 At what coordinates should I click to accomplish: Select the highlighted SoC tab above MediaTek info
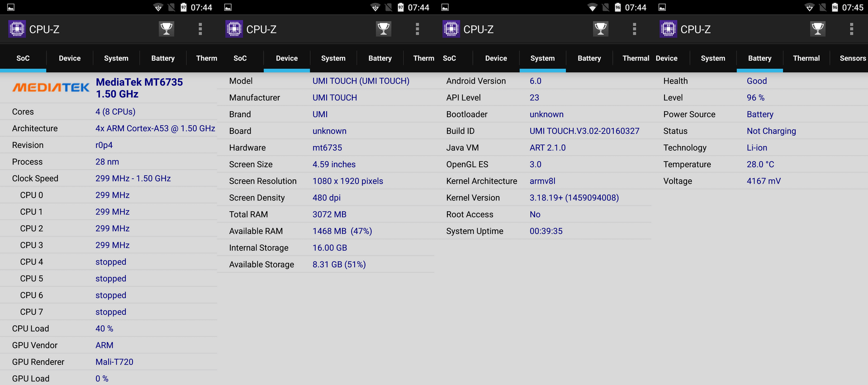23,58
